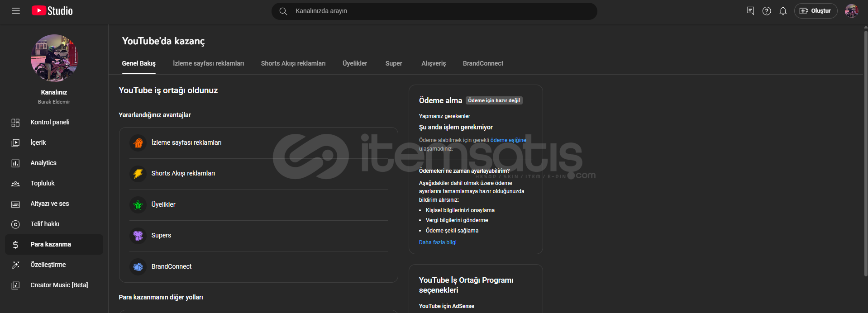Viewport: 868px width, 313px height.
Task: Click the Topluluk community icon
Action: pyautogui.click(x=15, y=184)
